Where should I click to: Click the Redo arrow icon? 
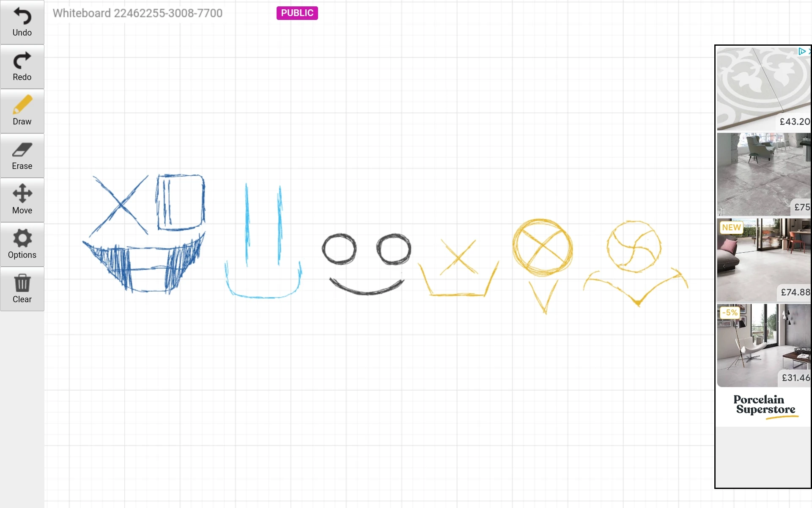(22, 61)
